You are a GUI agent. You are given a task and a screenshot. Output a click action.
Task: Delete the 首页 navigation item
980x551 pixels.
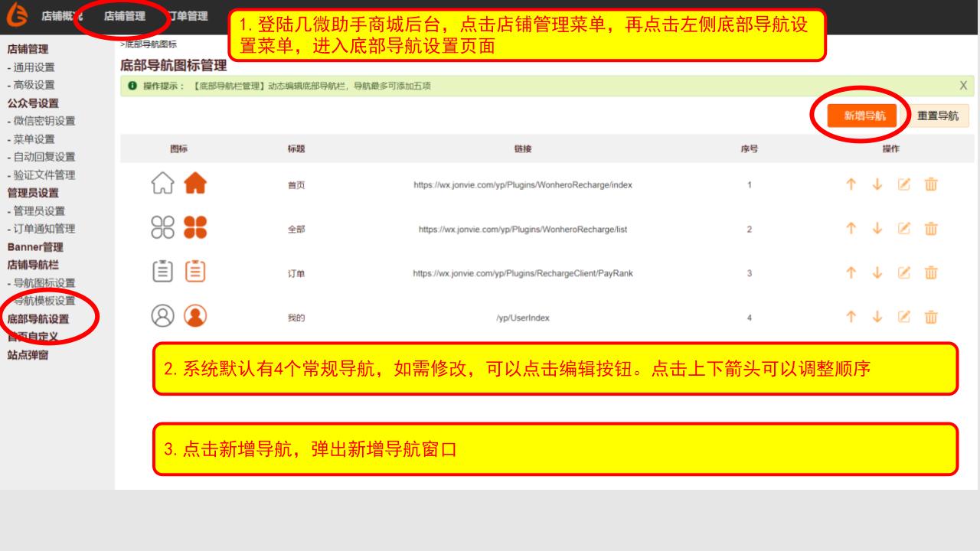point(931,184)
